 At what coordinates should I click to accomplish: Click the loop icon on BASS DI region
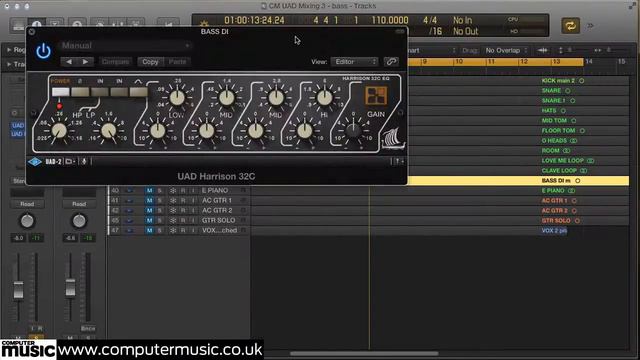click(x=578, y=180)
